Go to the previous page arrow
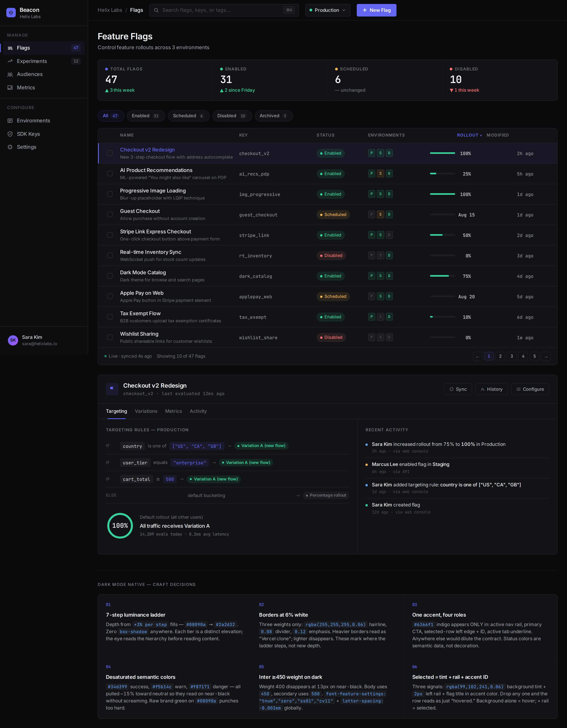Viewport: 567px width, 728px height. point(478,356)
